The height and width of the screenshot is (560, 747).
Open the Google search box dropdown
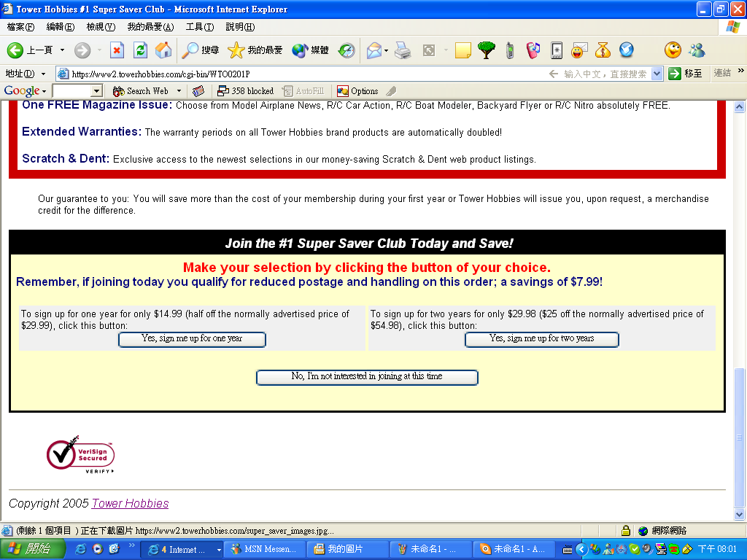96,91
